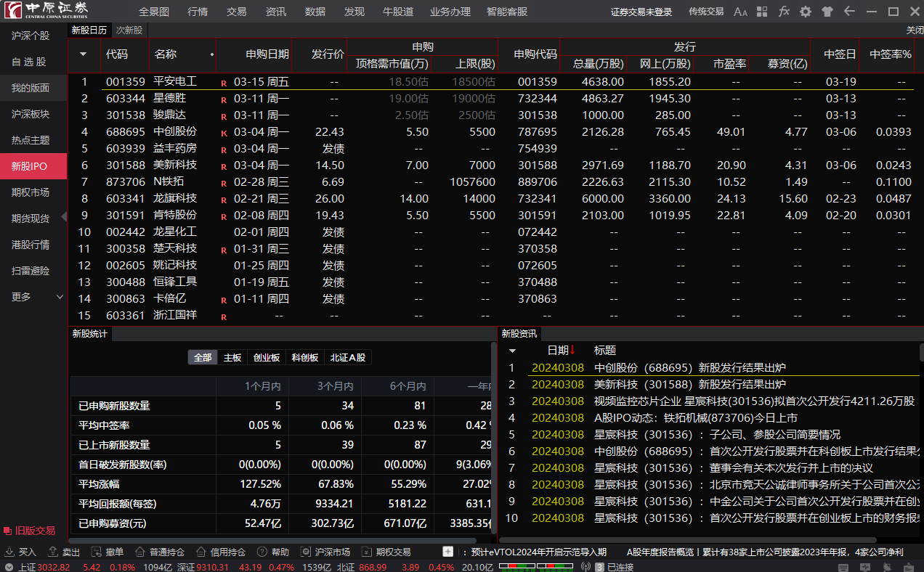This screenshot has width=924, height=572.
Task: Click the 买入 buy icon in bottom bar
Action: [9, 552]
